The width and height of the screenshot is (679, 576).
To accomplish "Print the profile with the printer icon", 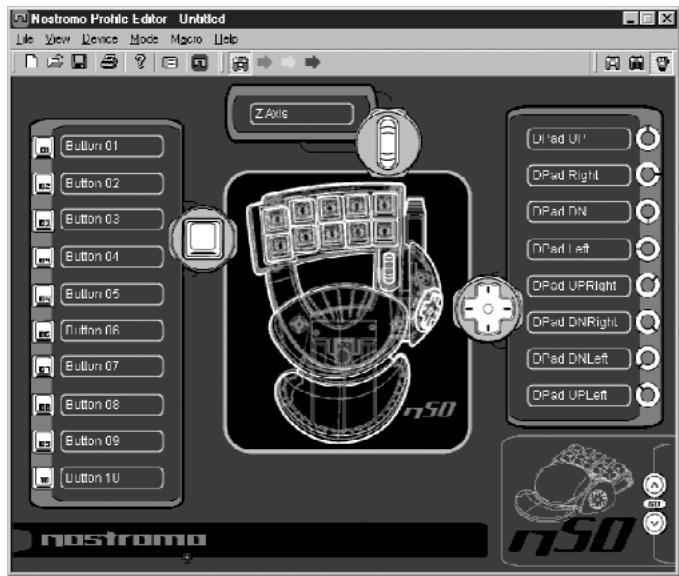I will tap(109, 62).
